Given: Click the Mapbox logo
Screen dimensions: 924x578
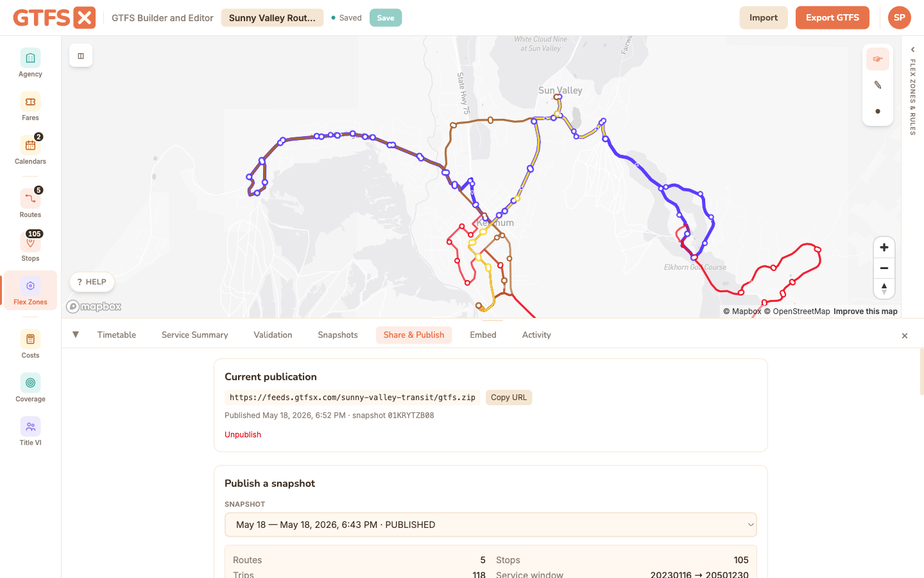Looking at the screenshot, I should [94, 307].
